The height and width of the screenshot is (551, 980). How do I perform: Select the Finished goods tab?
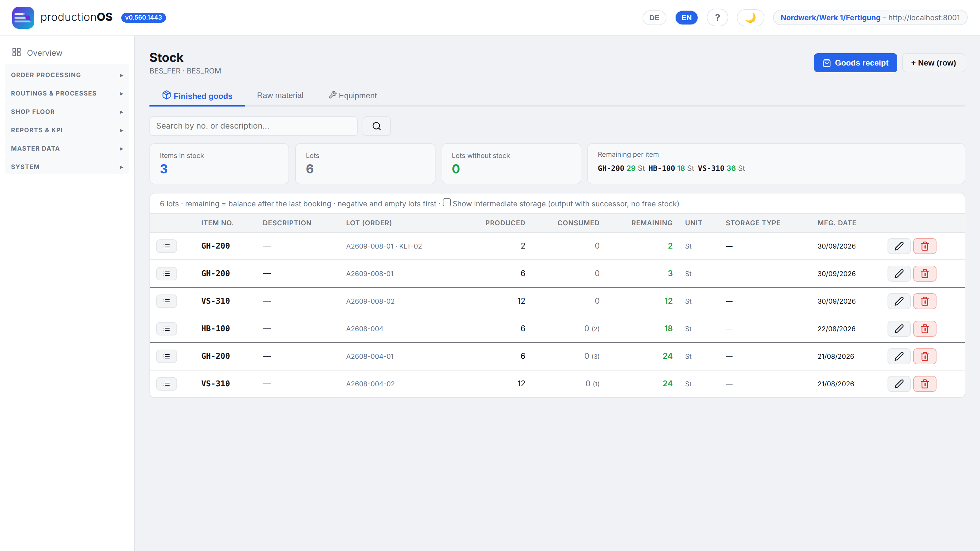pos(197,96)
